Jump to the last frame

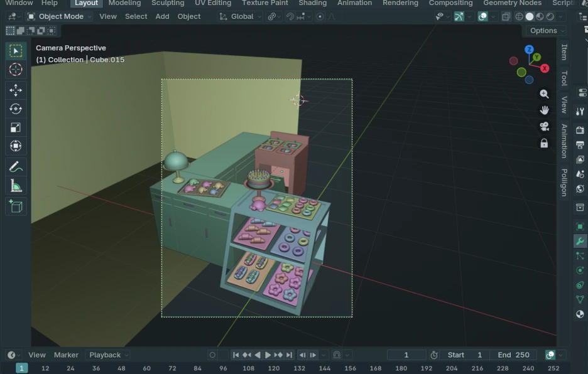point(289,355)
